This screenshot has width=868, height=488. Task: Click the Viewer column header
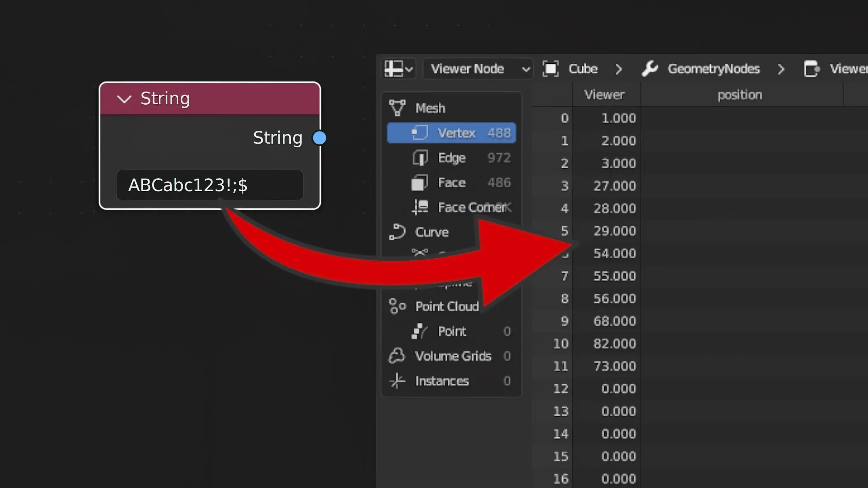pyautogui.click(x=604, y=95)
